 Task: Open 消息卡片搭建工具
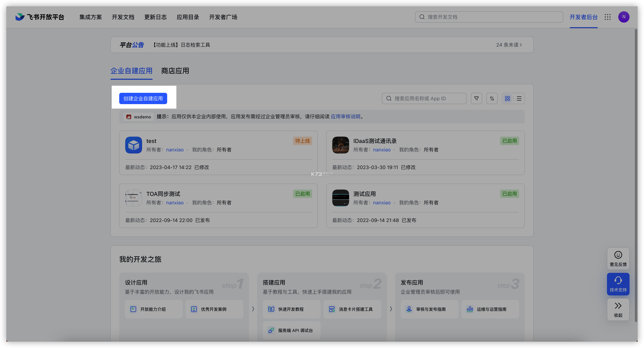(352, 309)
